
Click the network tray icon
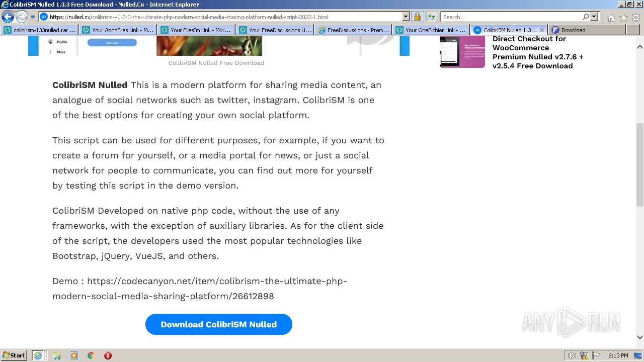click(x=584, y=355)
